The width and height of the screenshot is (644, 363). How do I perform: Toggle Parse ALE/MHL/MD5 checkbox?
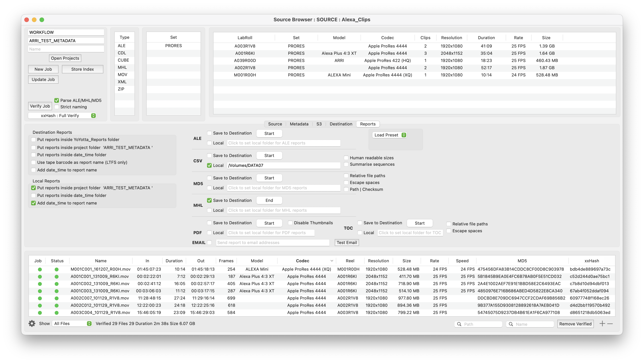57,100
